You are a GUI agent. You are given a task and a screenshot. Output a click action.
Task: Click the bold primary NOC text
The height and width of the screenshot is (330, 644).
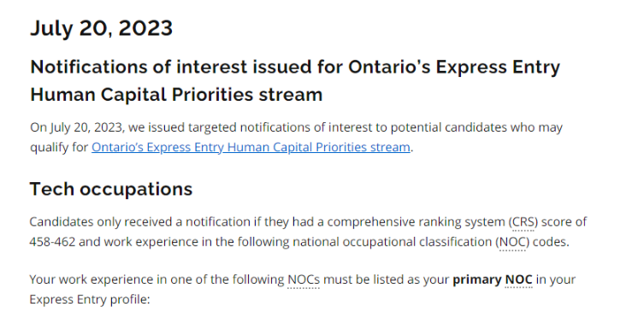pos(493,280)
